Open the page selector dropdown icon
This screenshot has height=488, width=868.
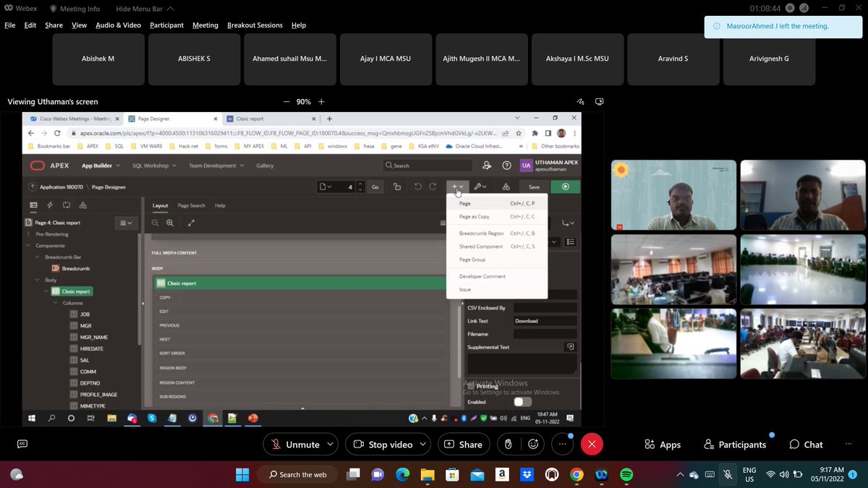(325, 187)
